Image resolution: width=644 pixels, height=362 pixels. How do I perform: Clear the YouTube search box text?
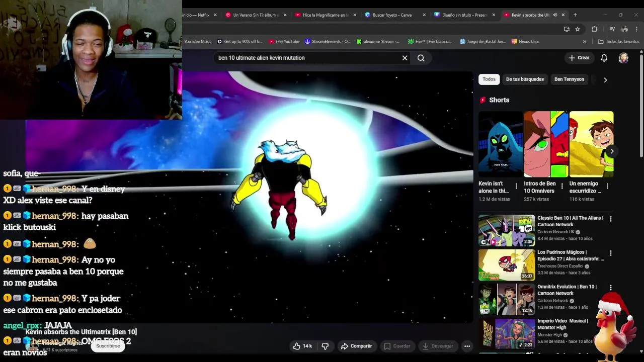(x=405, y=58)
